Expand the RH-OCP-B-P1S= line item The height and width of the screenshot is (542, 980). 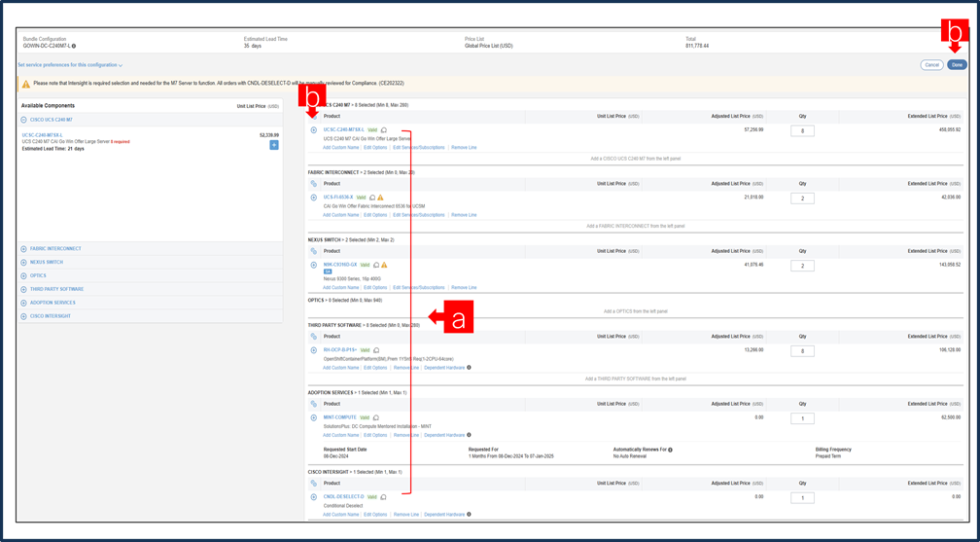(x=314, y=350)
